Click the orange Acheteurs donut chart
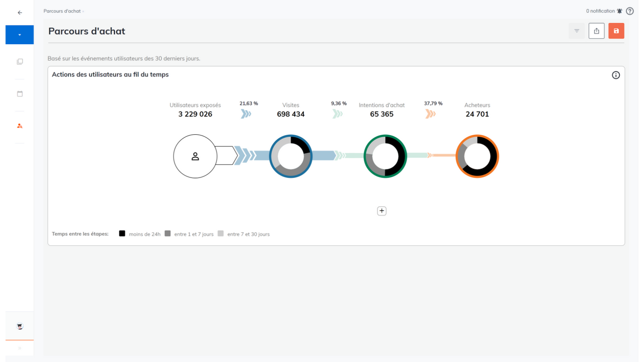Image resolution: width=644 pixels, height=362 pixels. coord(477,156)
